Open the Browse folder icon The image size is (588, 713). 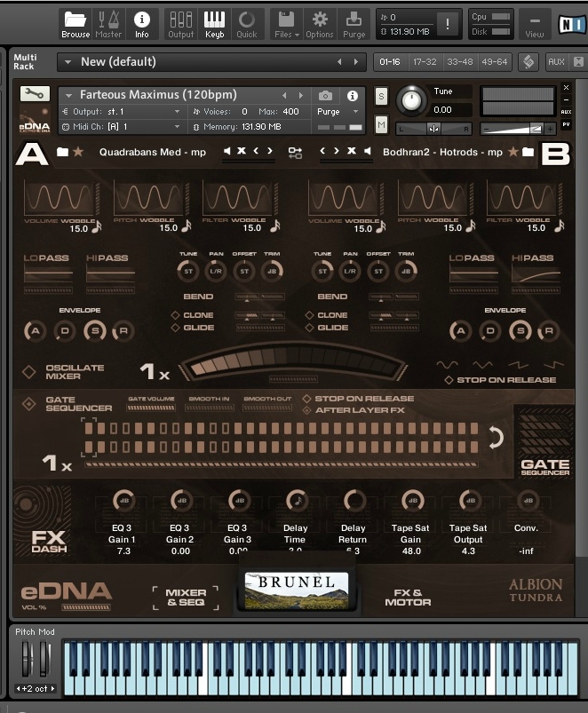pyautogui.click(x=75, y=21)
